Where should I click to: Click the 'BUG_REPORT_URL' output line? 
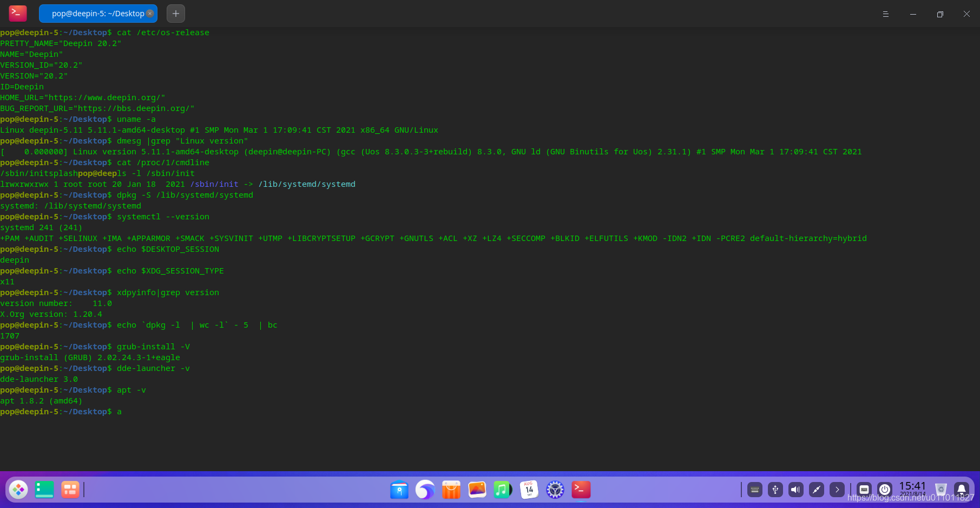(97, 108)
